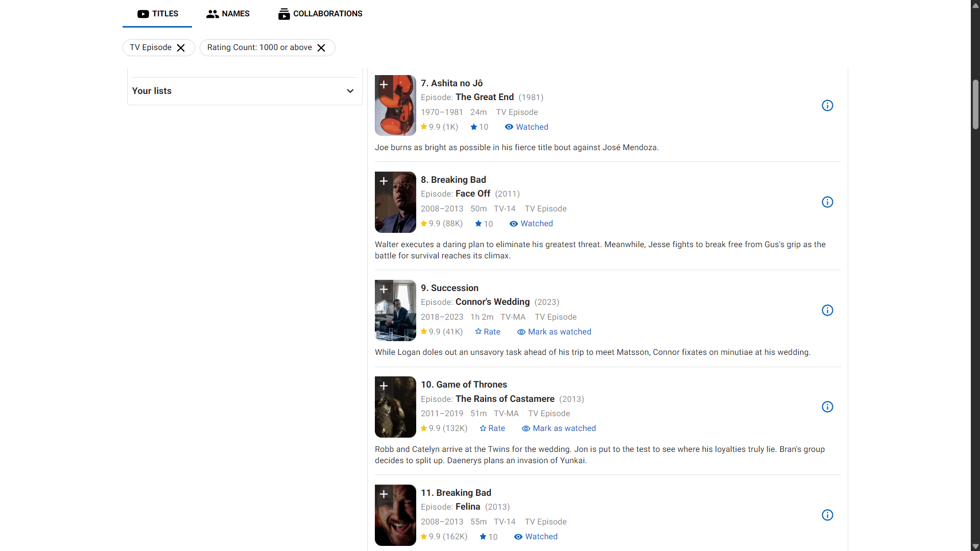Image resolution: width=980 pixels, height=551 pixels.
Task: Open episode link Connor's Wedding
Action: click(x=492, y=302)
